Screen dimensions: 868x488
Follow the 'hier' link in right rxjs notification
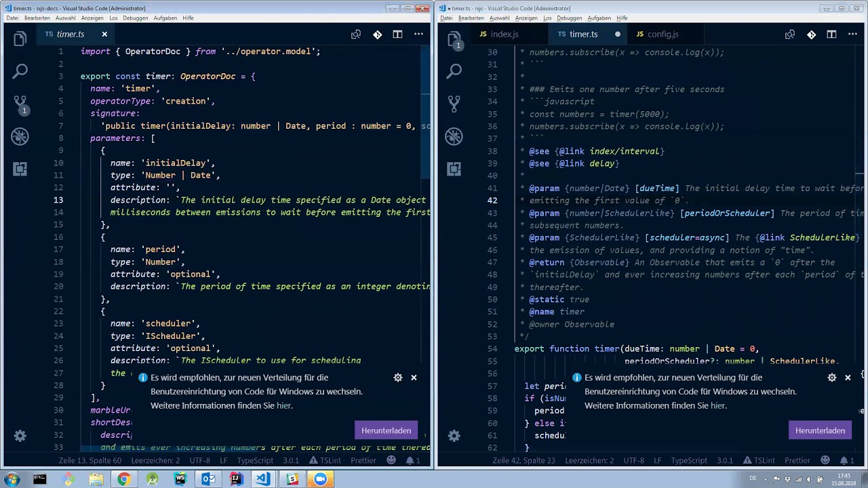click(x=717, y=405)
